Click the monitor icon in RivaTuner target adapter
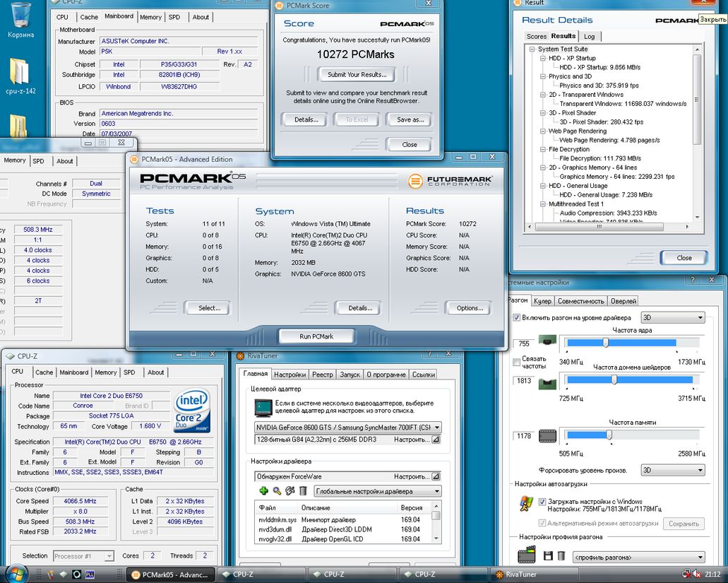 pyautogui.click(x=263, y=408)
